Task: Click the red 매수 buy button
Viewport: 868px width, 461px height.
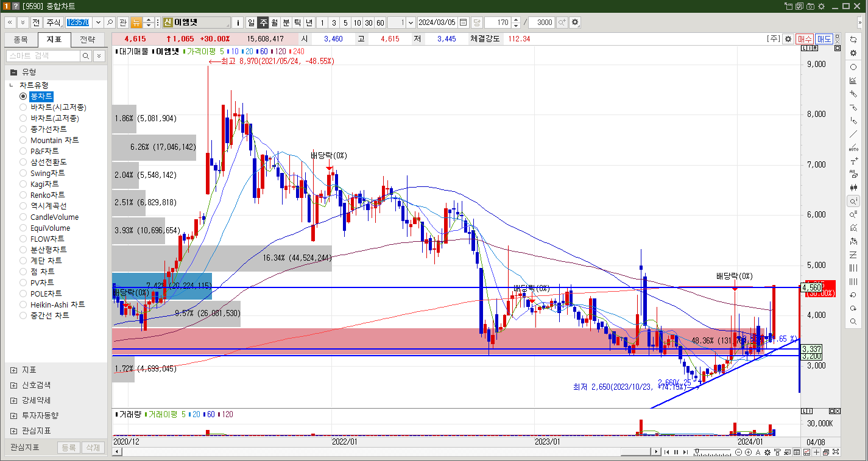Action: click(805, 39)
